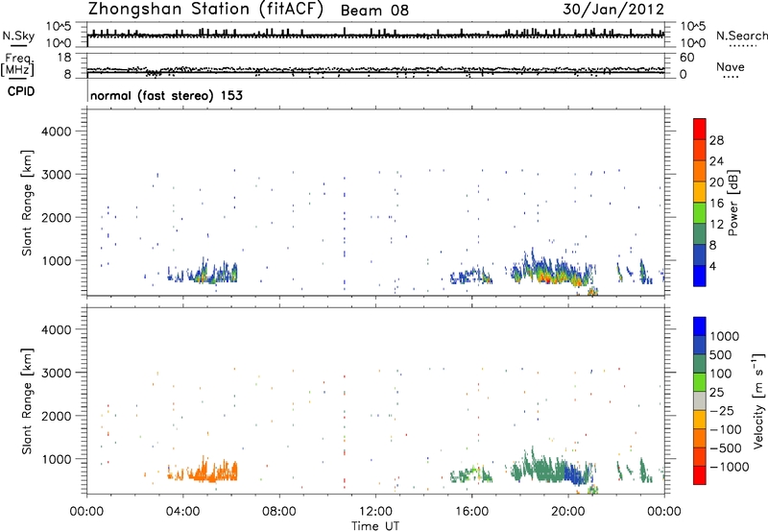Click the Nave axis value '60'
Viewport: 768px width, 532px height.
(x=687, y=58)
